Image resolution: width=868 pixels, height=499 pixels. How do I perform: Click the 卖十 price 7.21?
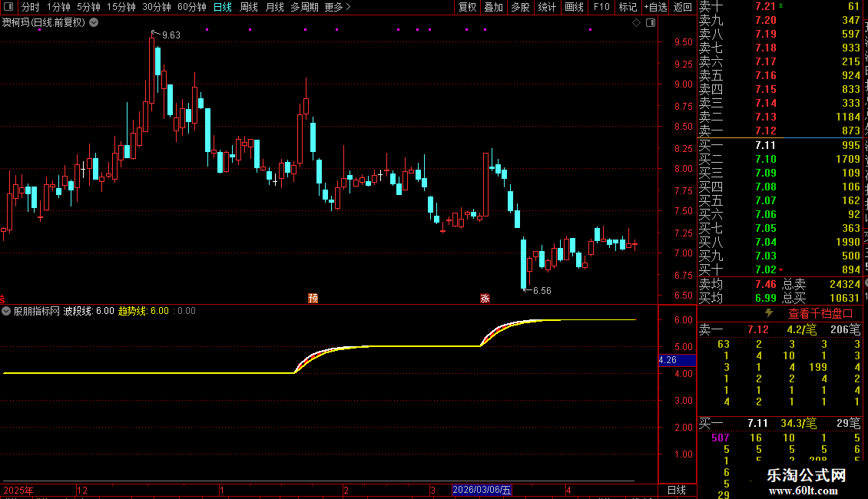pyautogui.click(x=766, y=7)
